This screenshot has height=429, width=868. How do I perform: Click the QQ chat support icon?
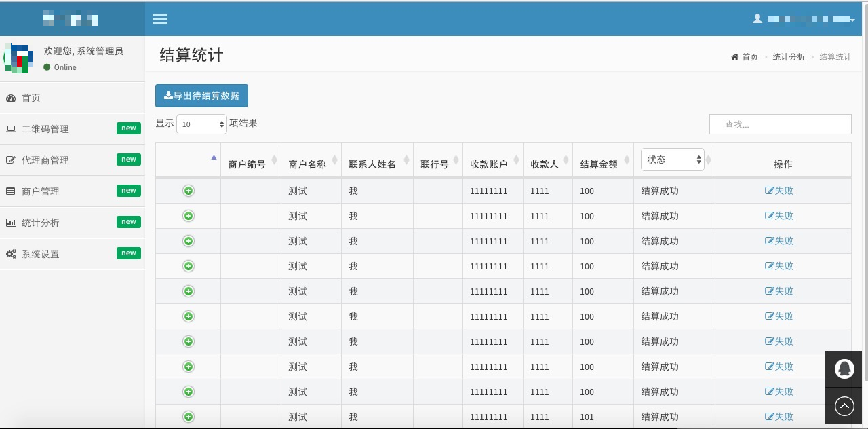coord(844,369)
